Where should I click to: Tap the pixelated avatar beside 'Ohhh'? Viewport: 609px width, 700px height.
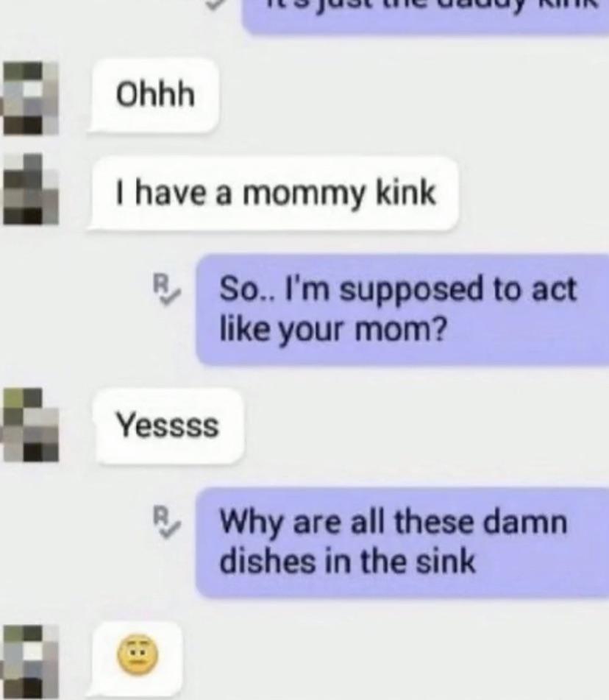pyautogui.click(x=31, y=98)
